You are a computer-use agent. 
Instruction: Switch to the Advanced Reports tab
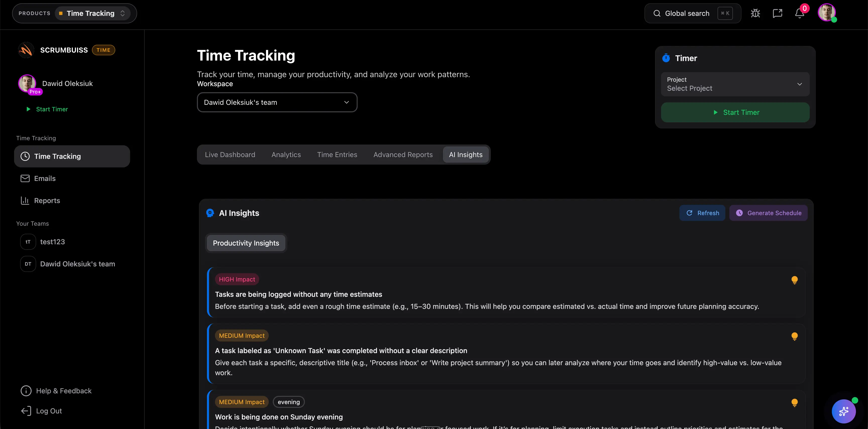click(x=403, y=155)
